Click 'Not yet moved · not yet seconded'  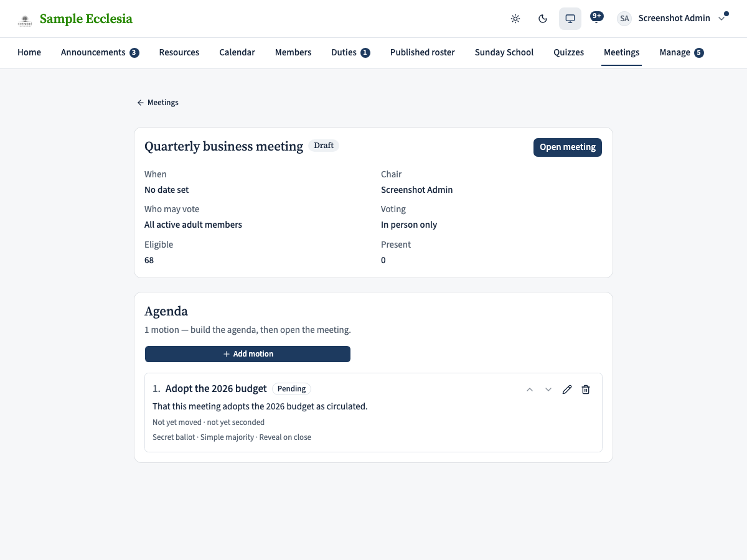click(209, 422)
